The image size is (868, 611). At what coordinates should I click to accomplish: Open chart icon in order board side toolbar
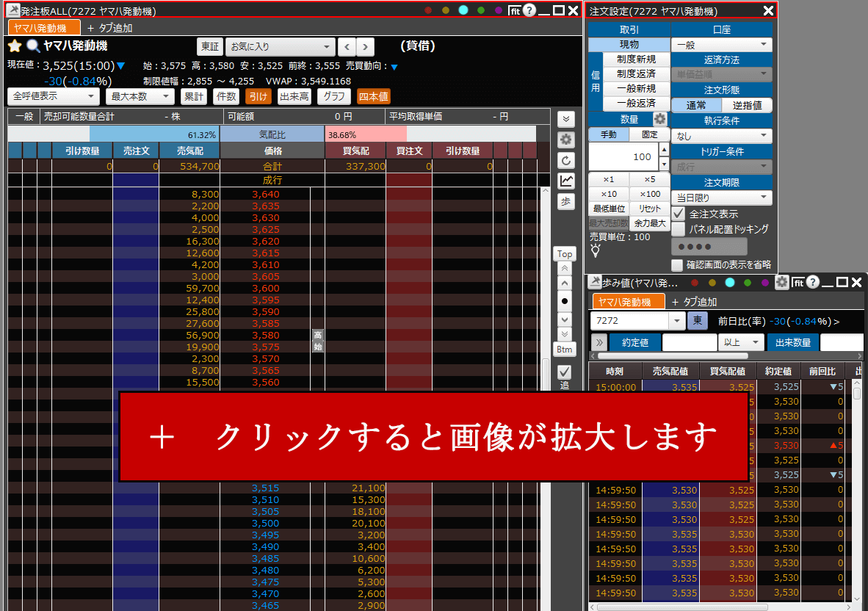tap(565, 181)
